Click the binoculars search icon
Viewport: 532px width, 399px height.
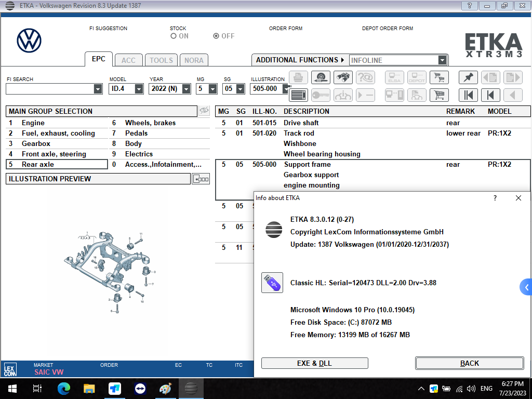(343, 78)
